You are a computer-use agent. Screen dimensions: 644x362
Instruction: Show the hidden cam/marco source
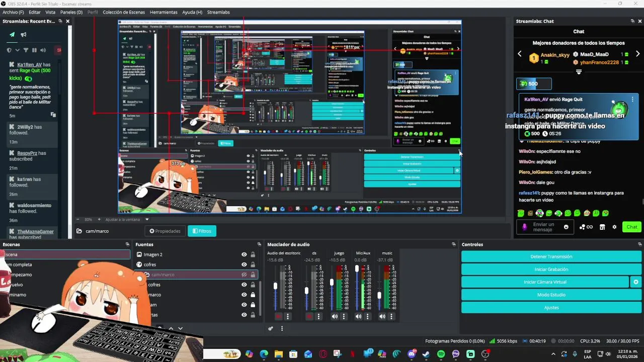click(244, 275)
